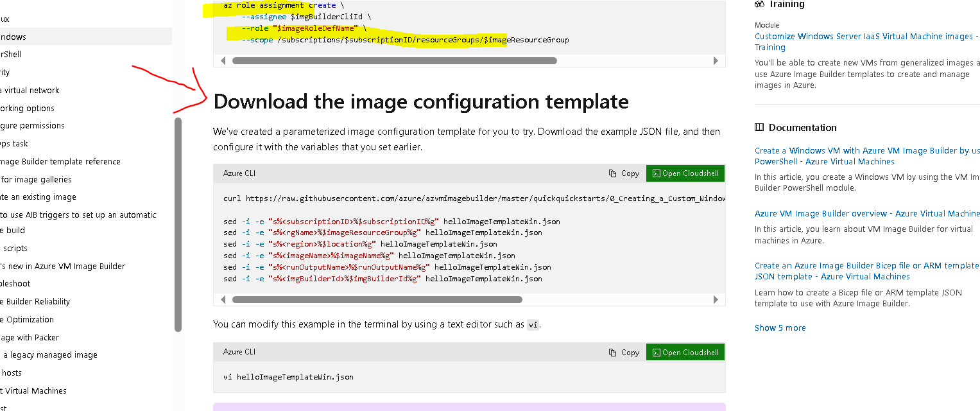980x411 pixels.
Task: Click the role assignment code block's horizontal scrollbar thumb
Action: 394,61
